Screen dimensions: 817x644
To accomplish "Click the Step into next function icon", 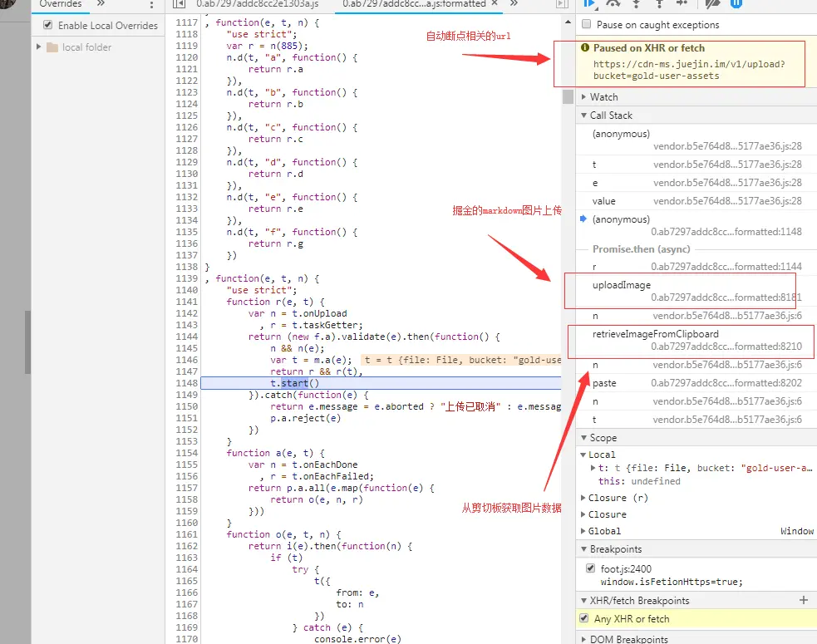I will (x=636, y=3).
